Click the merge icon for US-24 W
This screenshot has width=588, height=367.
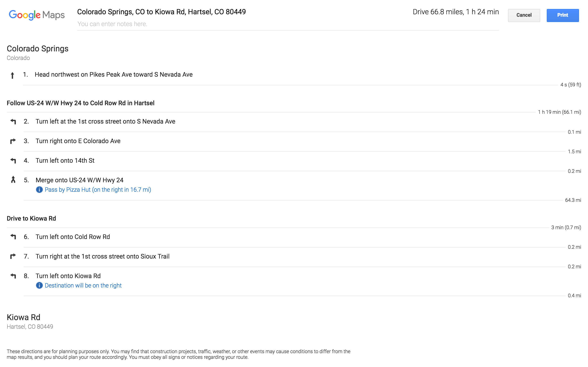(13, 180)
